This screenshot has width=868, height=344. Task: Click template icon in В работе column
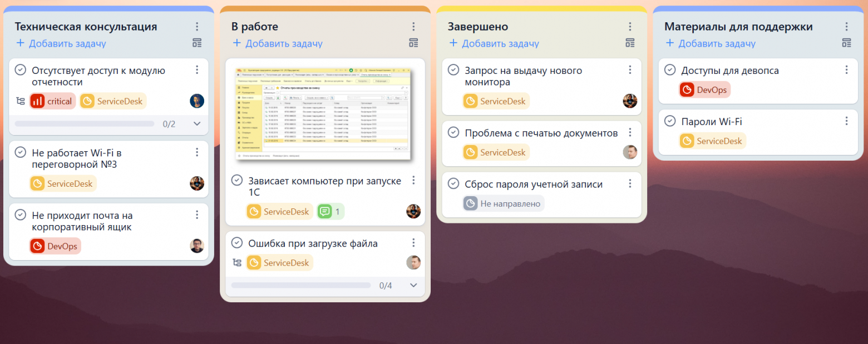click(x=413, y=43)
